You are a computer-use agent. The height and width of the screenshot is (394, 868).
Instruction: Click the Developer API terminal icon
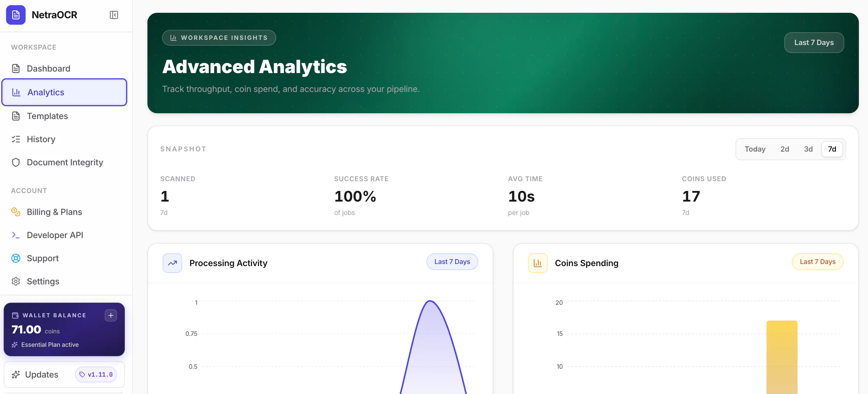tap(16, 235)
